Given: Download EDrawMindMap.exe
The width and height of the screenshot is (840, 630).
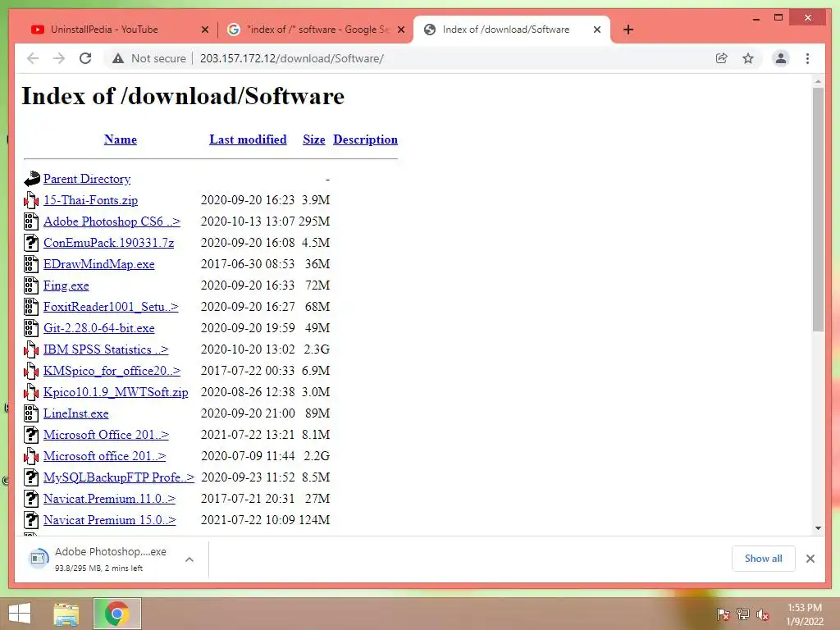Looking at the screenshot, I should point(99,264).
